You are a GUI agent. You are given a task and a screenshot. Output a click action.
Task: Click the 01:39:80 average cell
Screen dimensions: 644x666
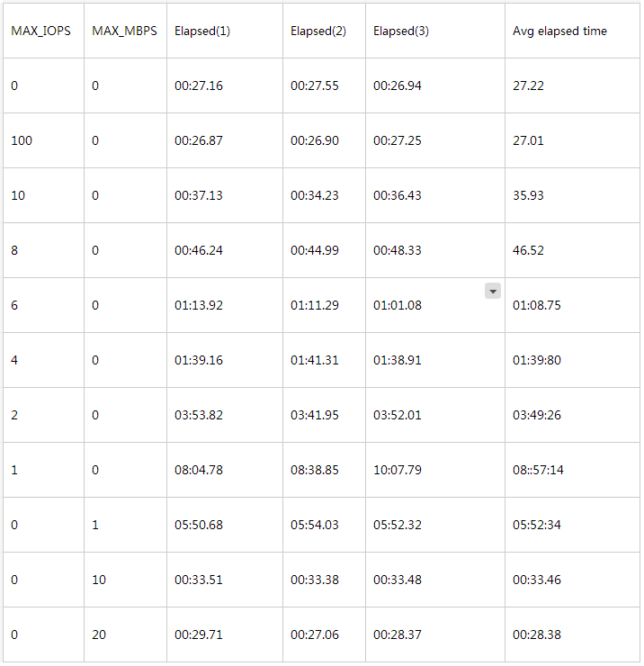point(537,360)
